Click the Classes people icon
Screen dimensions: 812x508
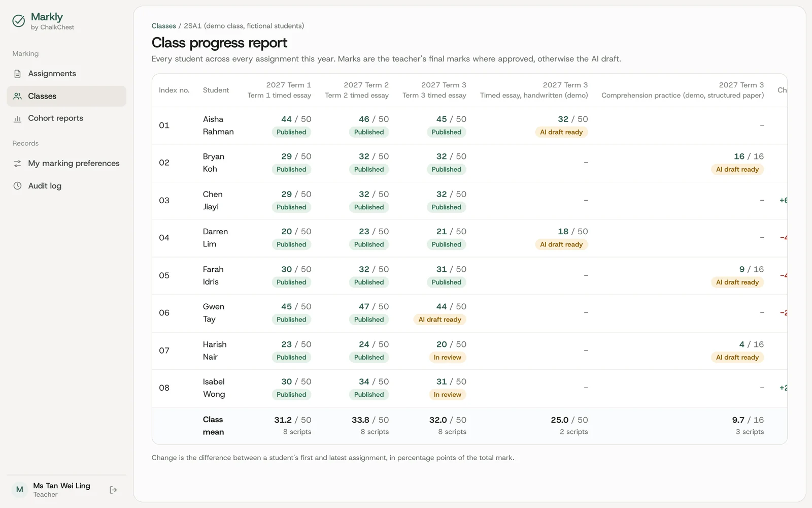click(x=17, y=96)
